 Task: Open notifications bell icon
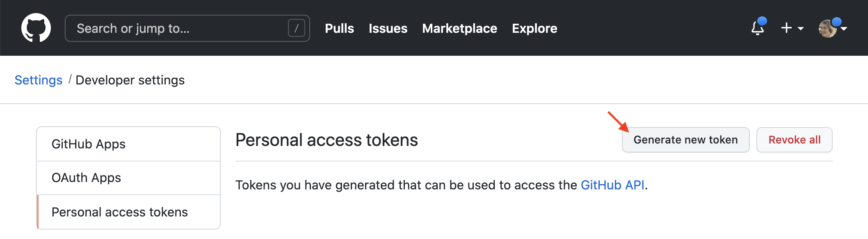[757, 28]
